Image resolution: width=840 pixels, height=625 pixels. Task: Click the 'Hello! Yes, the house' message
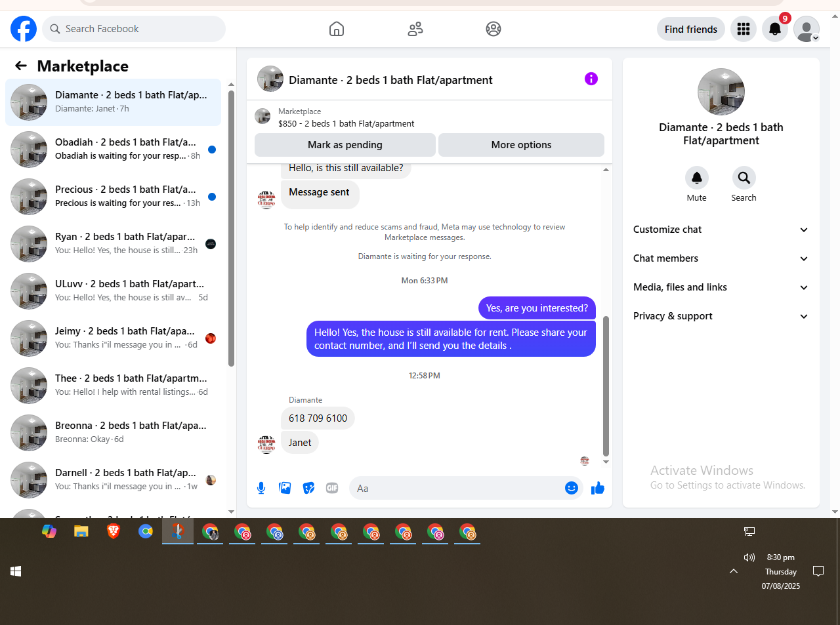[x=451, y=339]
